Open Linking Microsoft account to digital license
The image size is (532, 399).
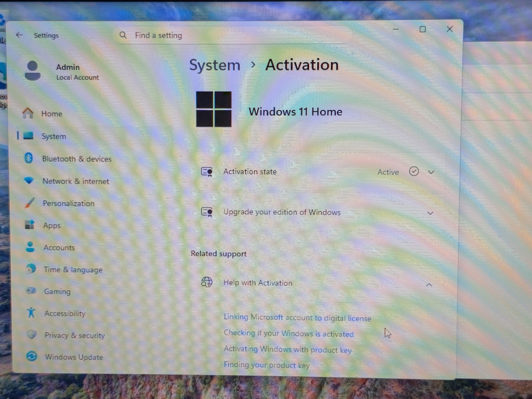coord(297,318)
